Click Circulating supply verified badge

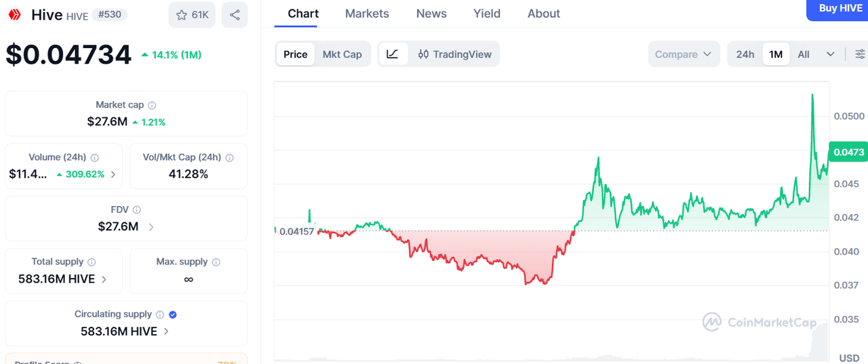pyautogui.click(x=172, y=315)
